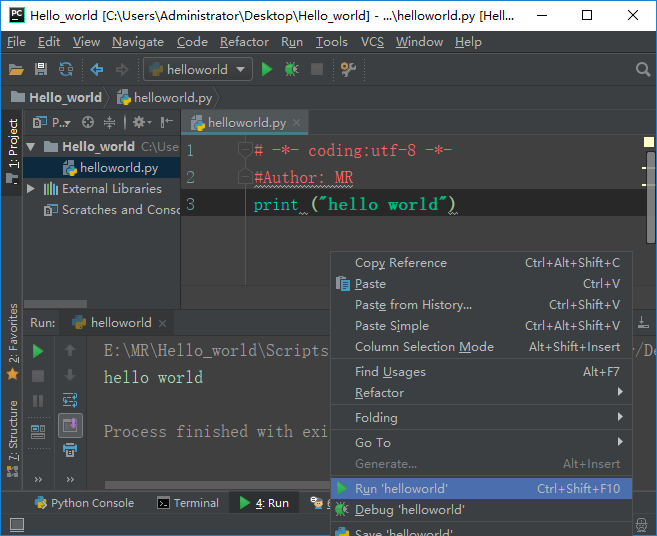Toggle the Scroll to End button
This screenshot has width=657, height=536.
pyautogui.click(x=70, y=425)
